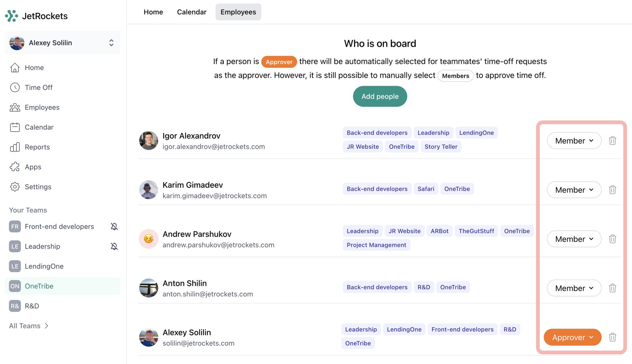This screenshot has height=364, width=632.
Task: Switch to the Calendar top tab
Action: tap(192, 12)
